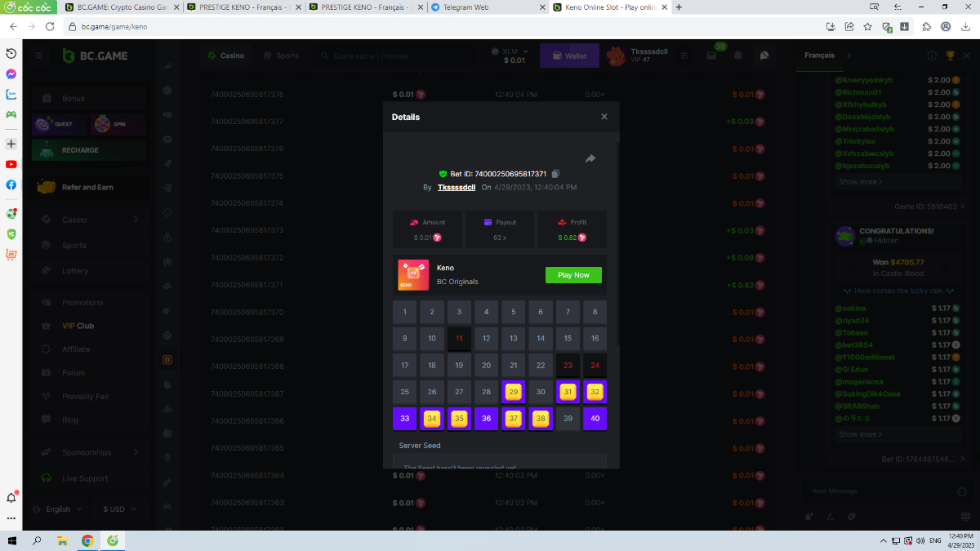Close the Details dialog
This screenshot has width=980, height=551.
click(x=604, y=117)
